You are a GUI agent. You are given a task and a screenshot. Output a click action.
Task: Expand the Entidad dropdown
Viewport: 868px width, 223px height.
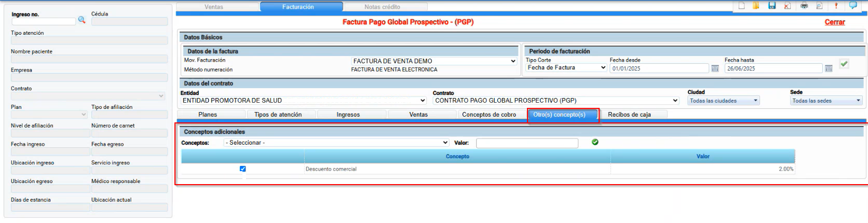(x=304, y=101)
